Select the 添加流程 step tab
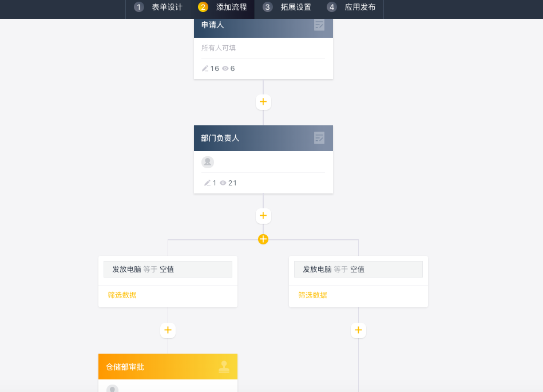This screenshot has width=543, height=392. pyautogui.click(x=223, y=7)
